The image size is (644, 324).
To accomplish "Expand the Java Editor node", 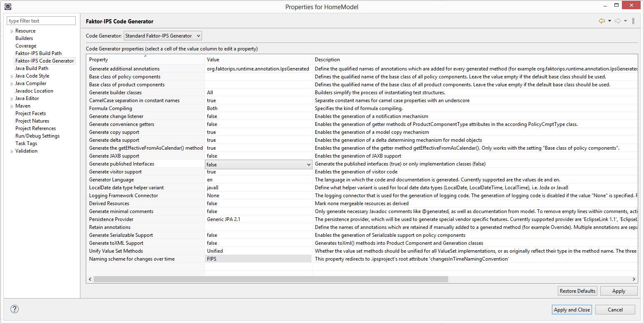I will [12, 99].
